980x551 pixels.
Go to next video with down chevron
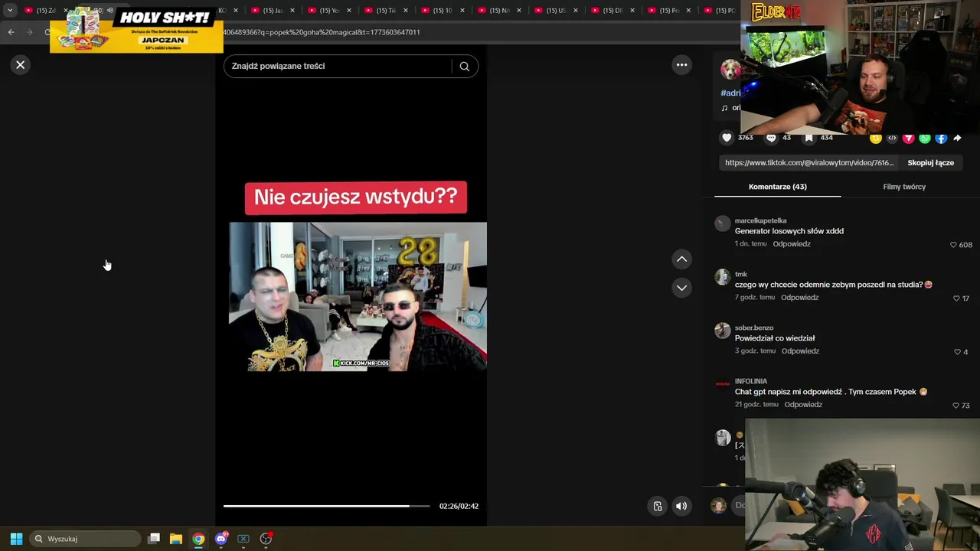coord(681,288)
